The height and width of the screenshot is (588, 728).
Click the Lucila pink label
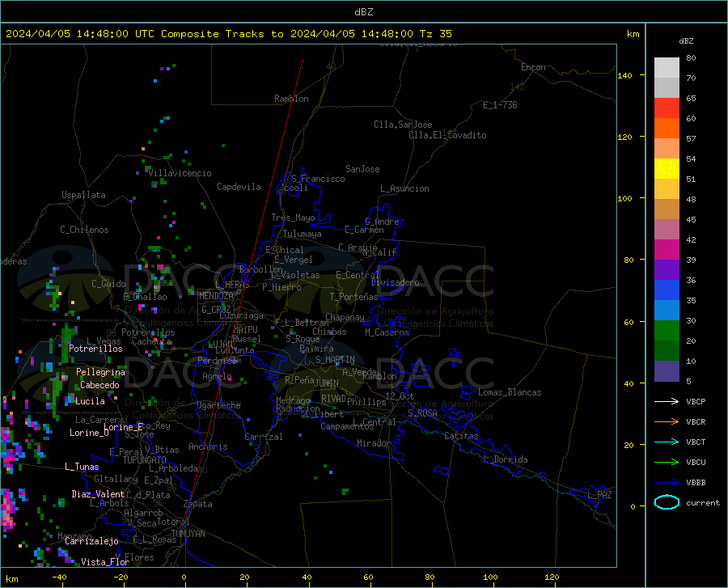pos(90,401)
